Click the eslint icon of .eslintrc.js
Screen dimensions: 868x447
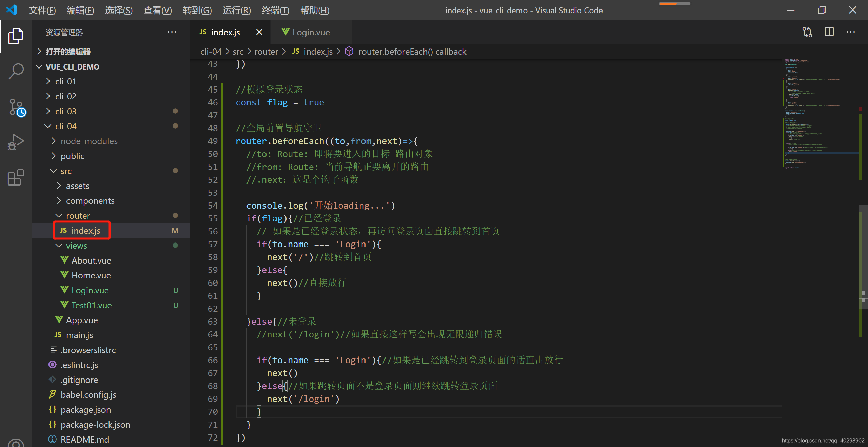tap(53, 365)
